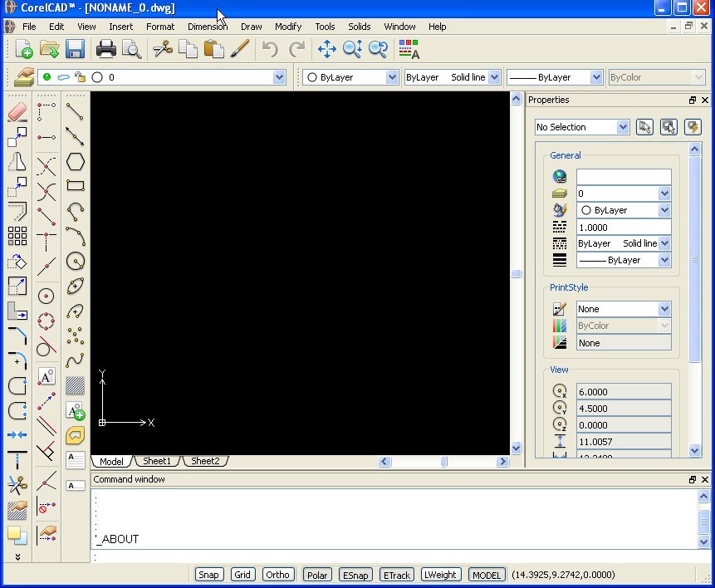
Task: Turn on ESnap in the status bar
Action: (x=355, y=574)
